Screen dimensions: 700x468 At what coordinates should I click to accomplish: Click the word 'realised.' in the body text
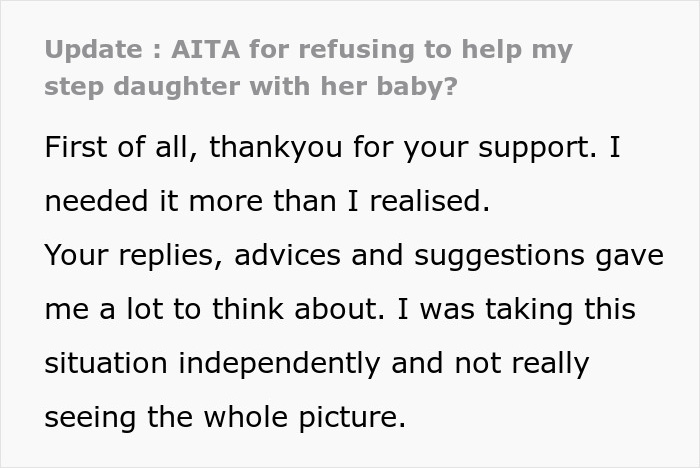430,201
